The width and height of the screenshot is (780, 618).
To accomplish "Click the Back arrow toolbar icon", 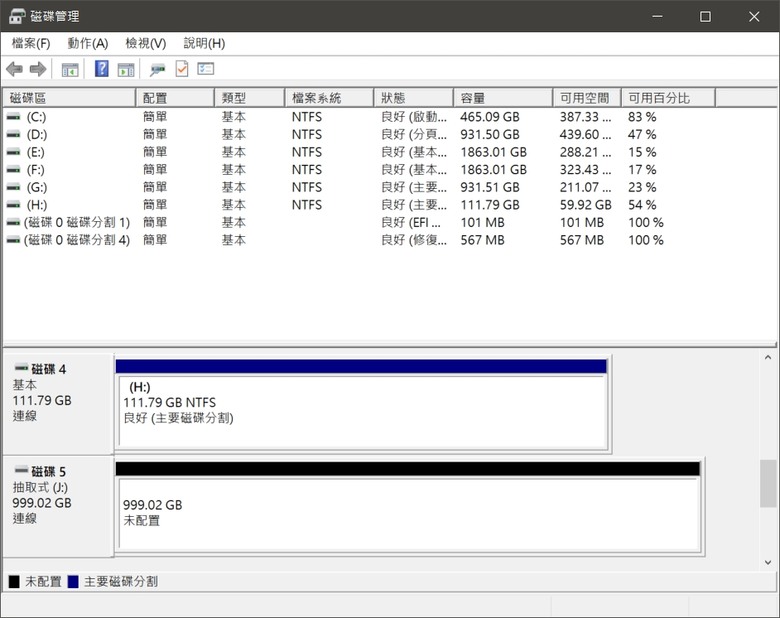I will coord(14,69).
